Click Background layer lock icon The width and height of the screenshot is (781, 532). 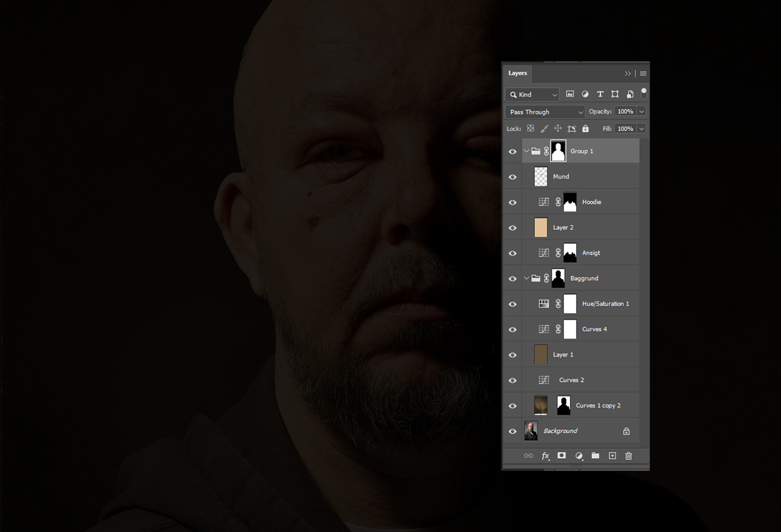(626, 431)
